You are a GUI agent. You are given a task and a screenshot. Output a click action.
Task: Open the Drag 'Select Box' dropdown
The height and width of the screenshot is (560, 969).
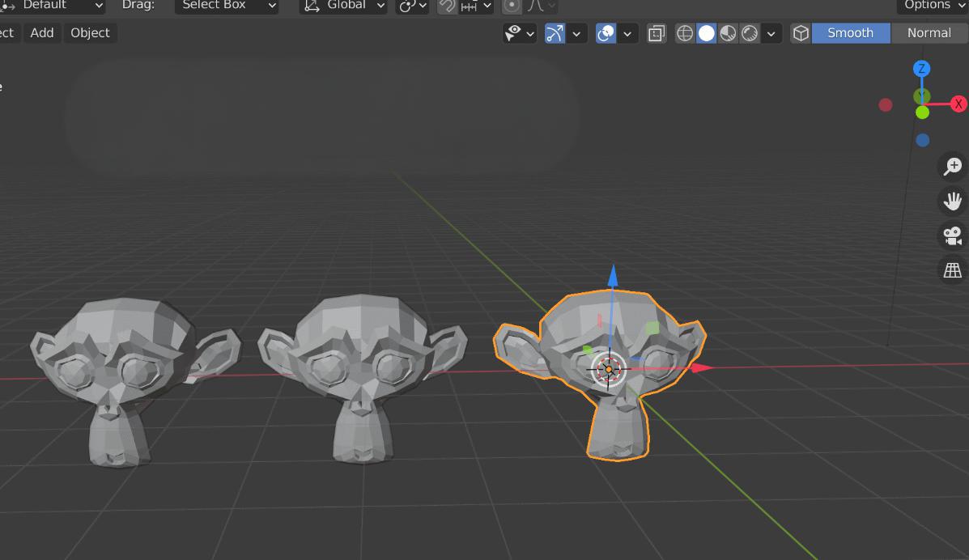226,6
